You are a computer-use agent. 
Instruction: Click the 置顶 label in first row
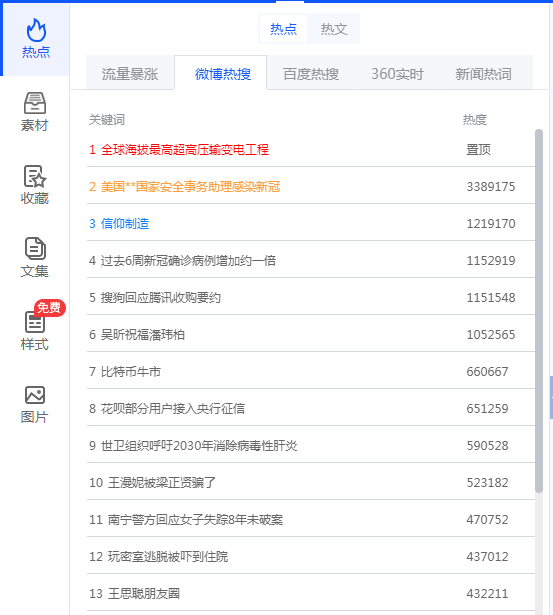click(478, 149)
